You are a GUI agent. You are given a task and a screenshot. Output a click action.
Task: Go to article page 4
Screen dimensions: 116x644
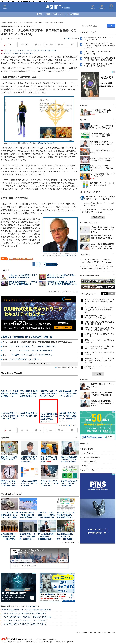pos(44,264)
